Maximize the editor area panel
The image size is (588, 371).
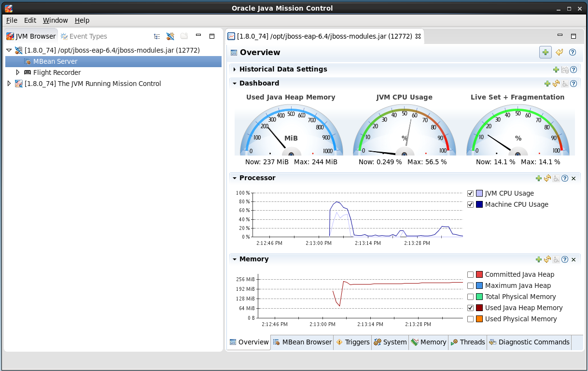[574, 36]
